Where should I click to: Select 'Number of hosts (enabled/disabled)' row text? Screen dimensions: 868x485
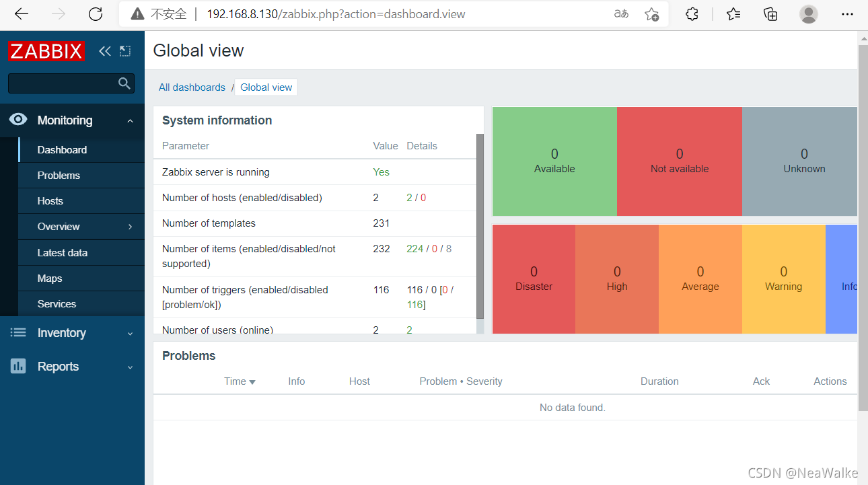(242, 198)
